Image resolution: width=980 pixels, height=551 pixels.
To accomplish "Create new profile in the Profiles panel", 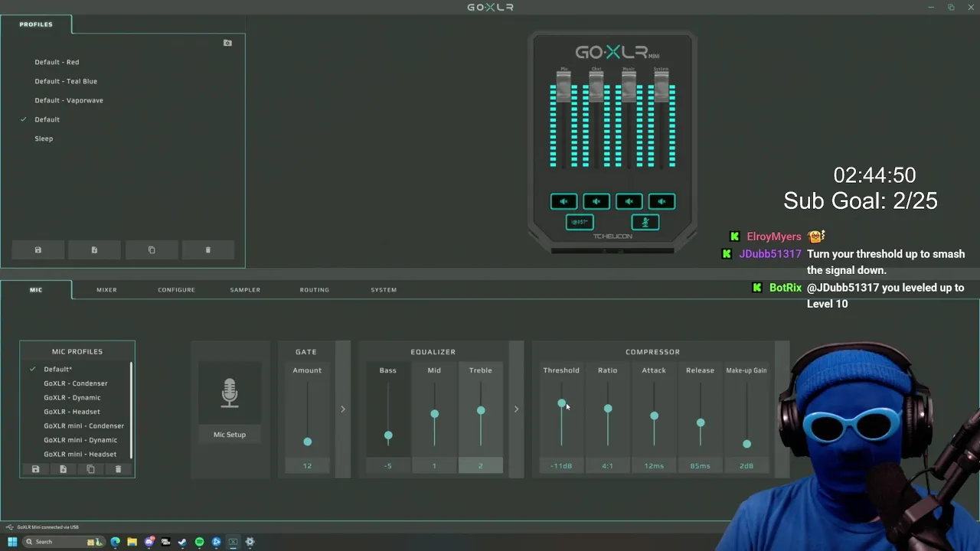I will (94, 250).
